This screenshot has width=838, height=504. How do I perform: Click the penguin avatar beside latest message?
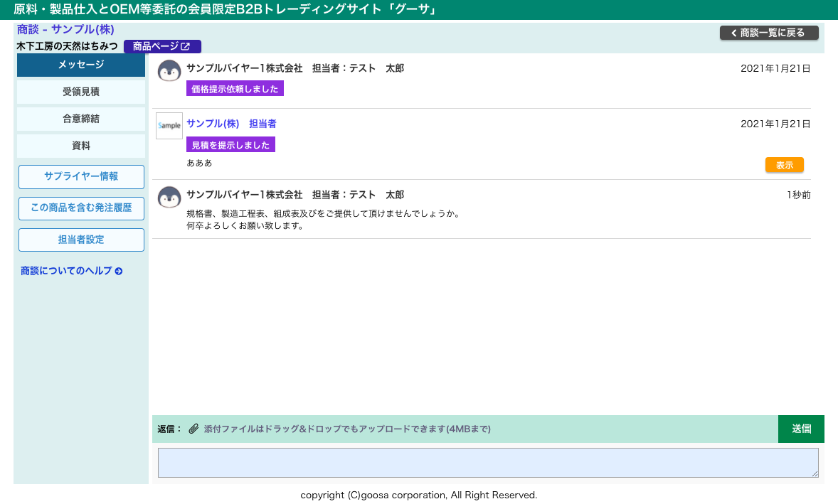(x=169, y=197)
